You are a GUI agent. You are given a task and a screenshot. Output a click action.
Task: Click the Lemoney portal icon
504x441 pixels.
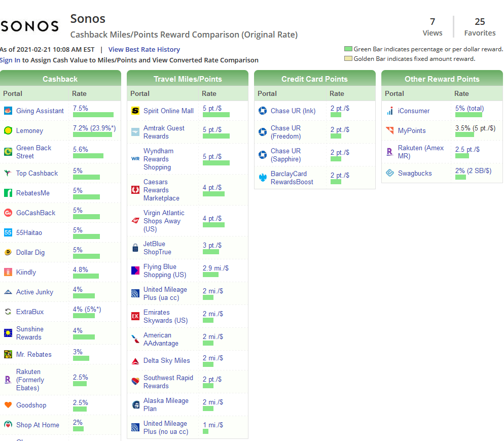[8, 130]
